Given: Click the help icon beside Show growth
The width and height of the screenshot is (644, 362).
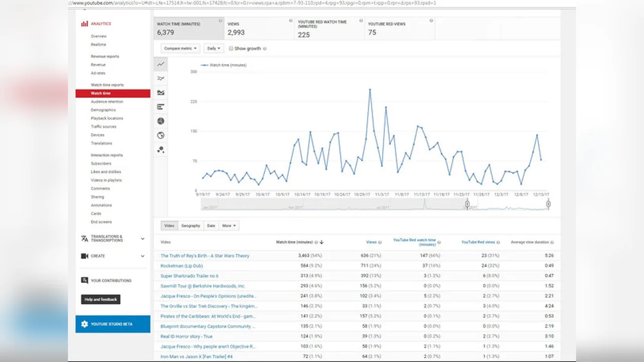Looking at the screenshot, I should 265,49.
